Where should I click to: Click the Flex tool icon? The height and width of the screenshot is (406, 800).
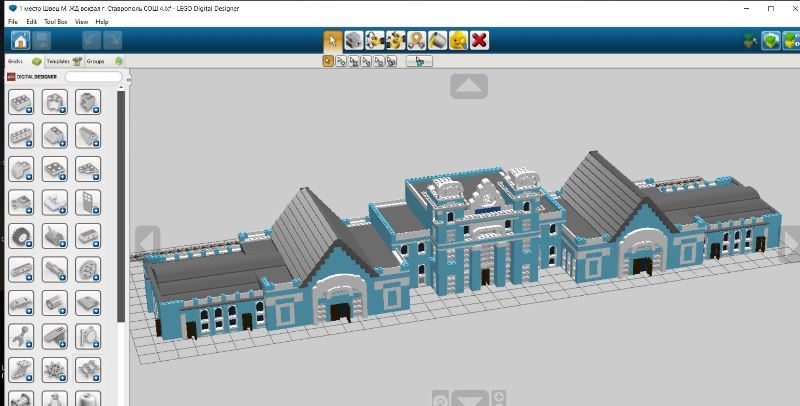tap(417, 41)
